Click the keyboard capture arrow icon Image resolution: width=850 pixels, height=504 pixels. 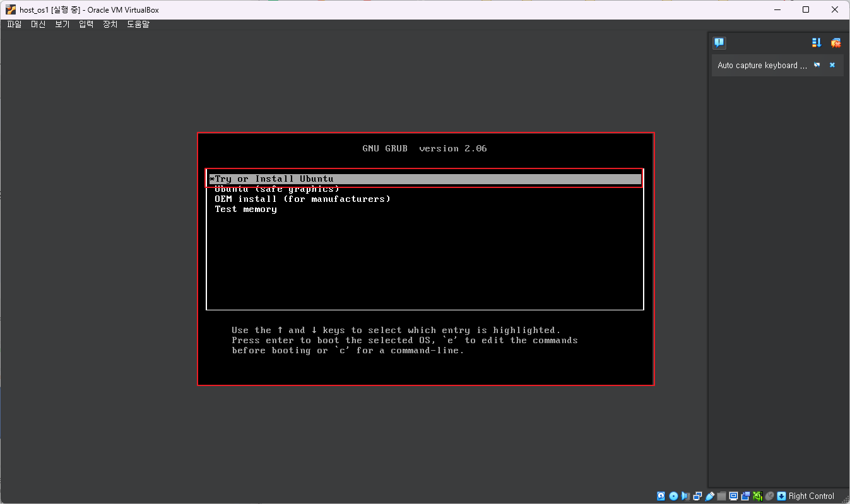781,496
